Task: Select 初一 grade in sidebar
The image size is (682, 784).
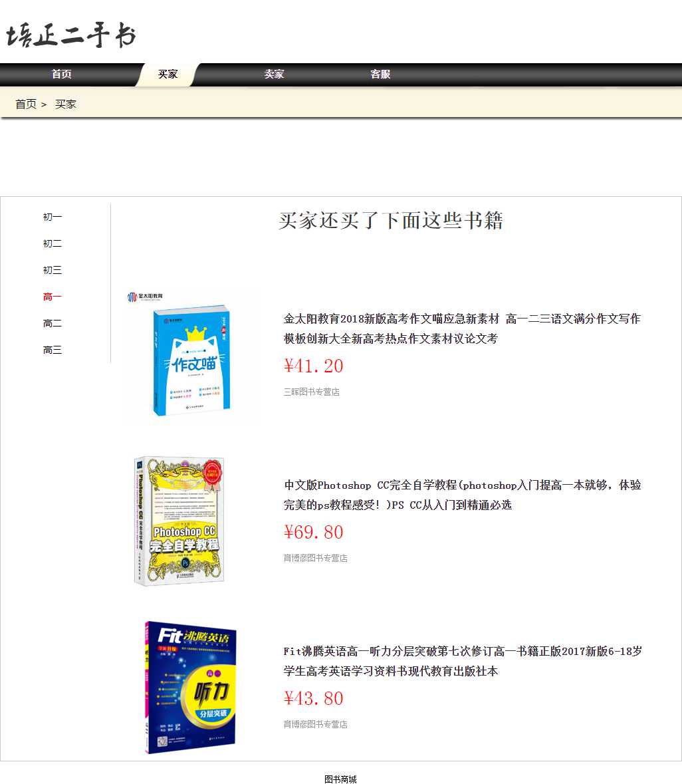Action: pos(53,217)
